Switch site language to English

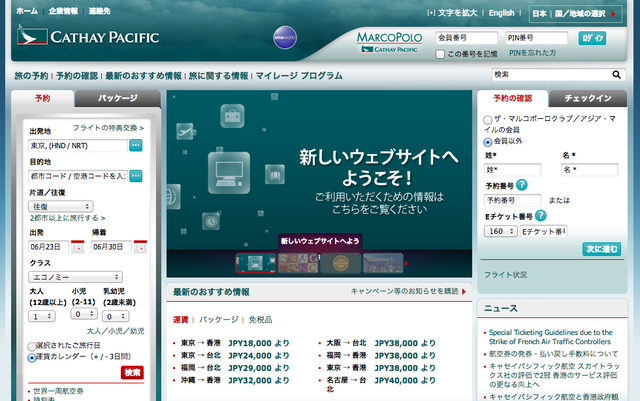pos(502,13)
